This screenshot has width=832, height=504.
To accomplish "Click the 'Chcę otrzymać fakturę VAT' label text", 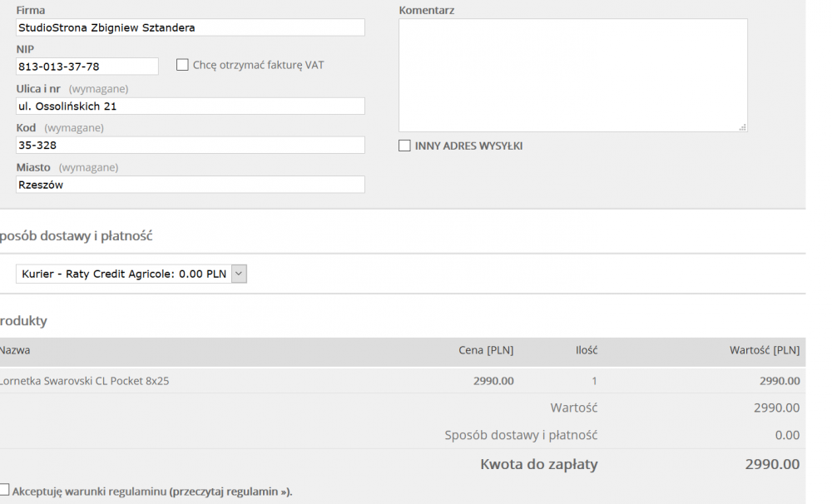I will click(x=259, y=65).
